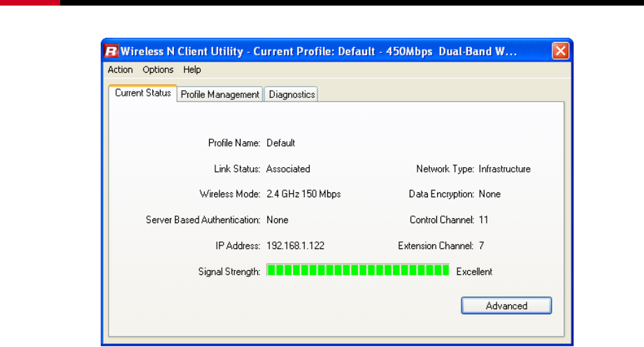The height and width of the screenshot is (347, 644).
Task: Click the Link Status value Associated
Action: click(x=288, y=169)
